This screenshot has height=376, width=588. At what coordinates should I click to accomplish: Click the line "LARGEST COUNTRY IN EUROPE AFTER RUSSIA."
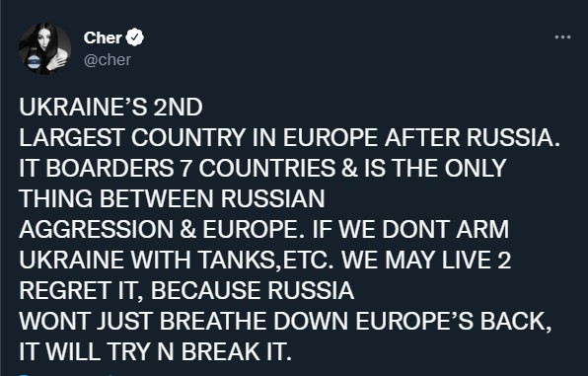(289, 137)
